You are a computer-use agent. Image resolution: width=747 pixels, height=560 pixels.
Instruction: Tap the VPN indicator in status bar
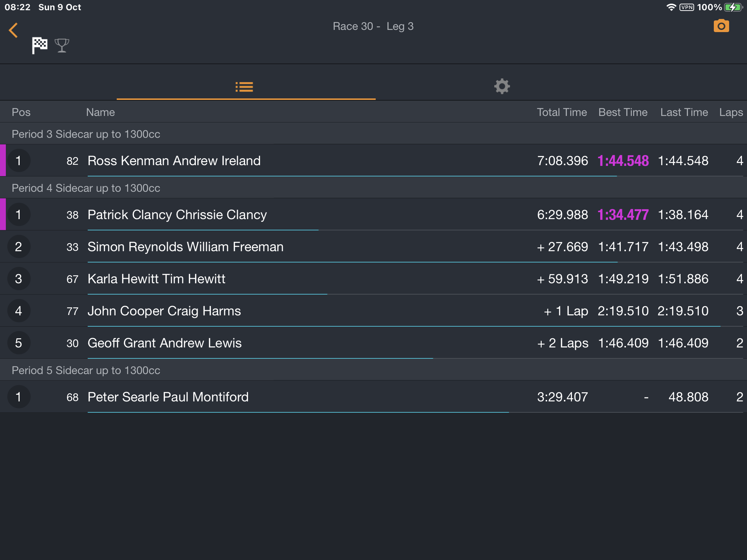(687, 7)
